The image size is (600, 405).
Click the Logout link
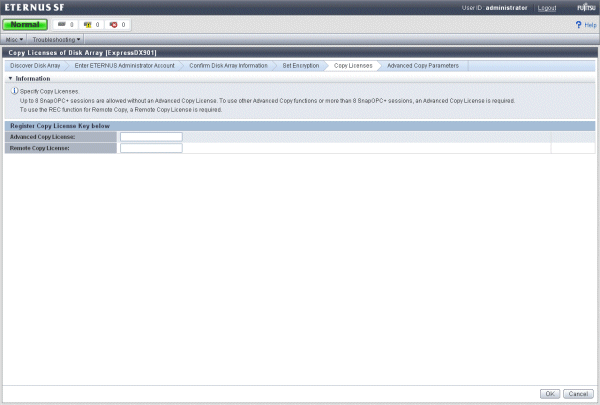click(x=547, y=8)
